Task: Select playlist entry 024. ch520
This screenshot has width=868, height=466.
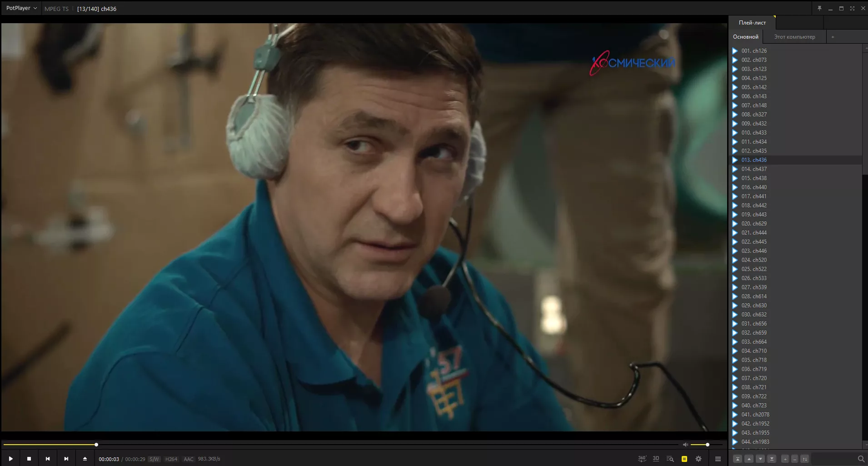Action: point(795,260)
